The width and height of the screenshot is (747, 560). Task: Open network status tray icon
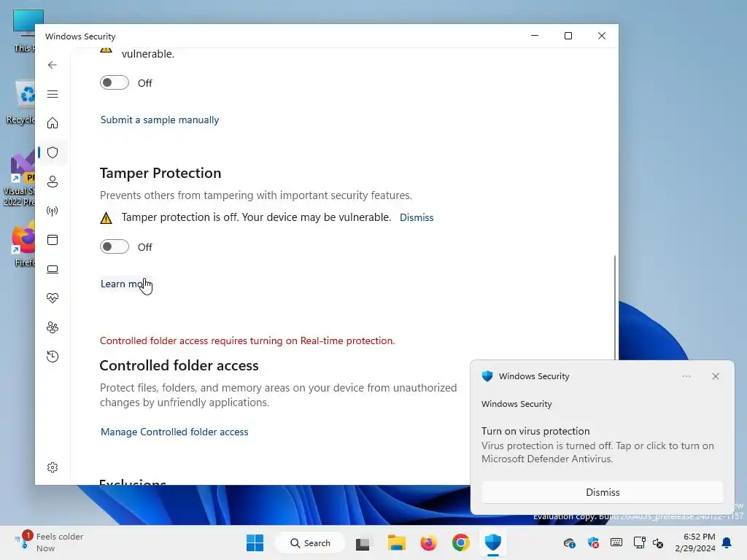[639, 542]
